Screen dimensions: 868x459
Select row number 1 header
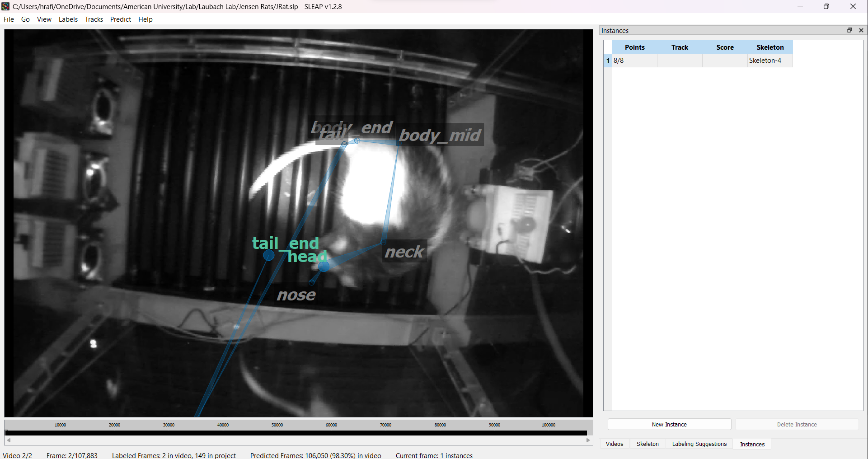click(608, 61)
